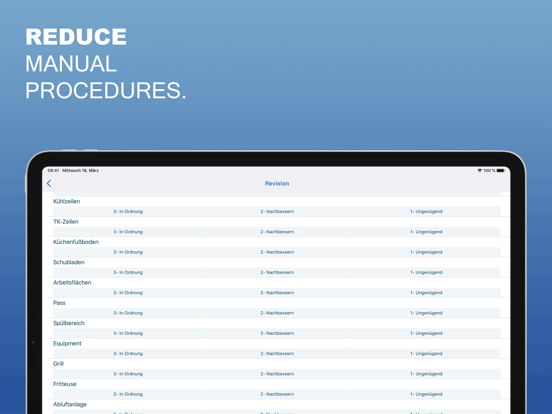Click the 'Arbeitsflächen' row label
This screenshot has width=552, height=414.
(72, 283)
